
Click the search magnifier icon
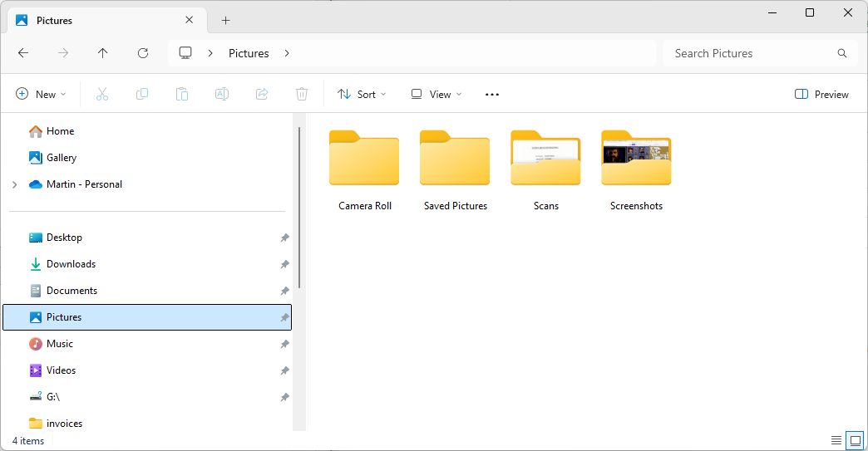click(x=842, y=53)
